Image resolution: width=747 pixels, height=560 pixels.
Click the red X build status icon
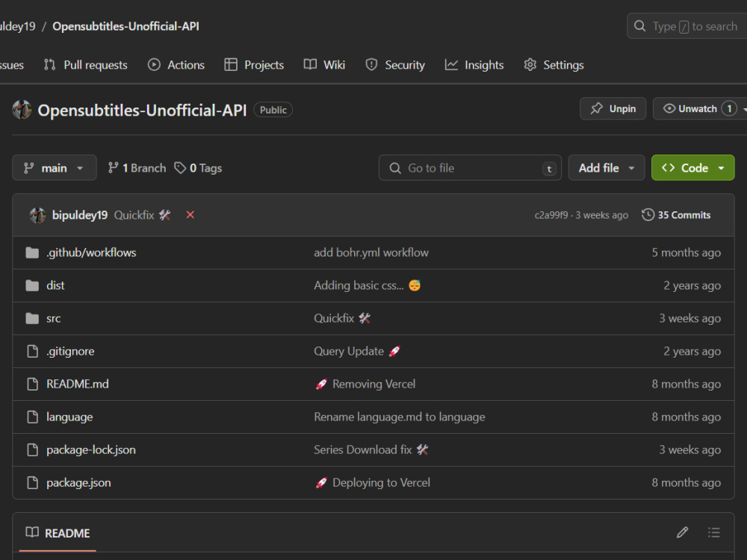[190, 215]
